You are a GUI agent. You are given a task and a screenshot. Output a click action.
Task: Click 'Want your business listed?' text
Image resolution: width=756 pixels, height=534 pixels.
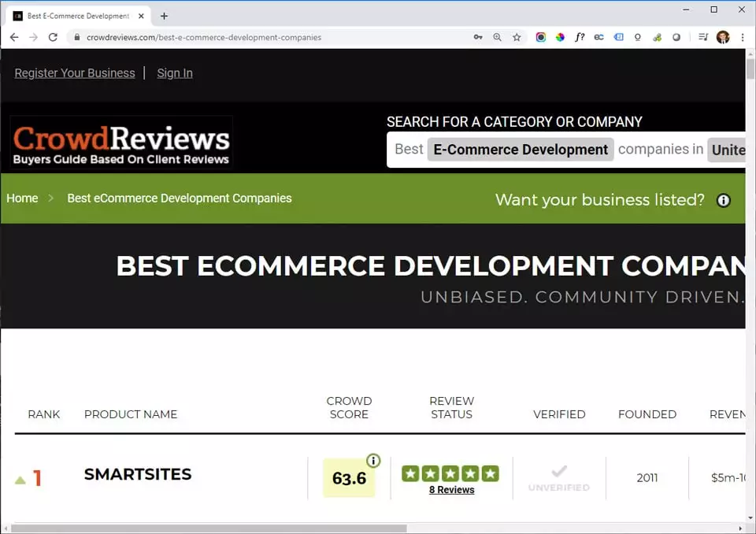(x=600, y=200)
